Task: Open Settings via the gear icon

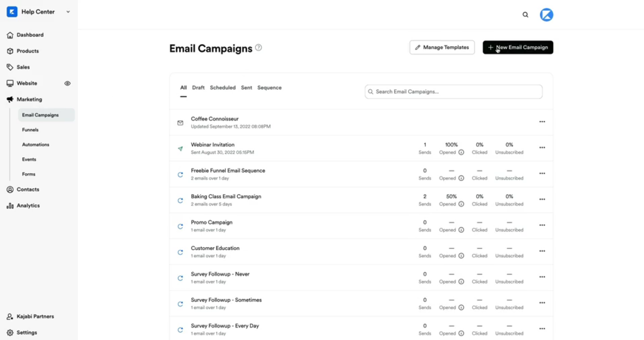Action: [x=10, y=332]
